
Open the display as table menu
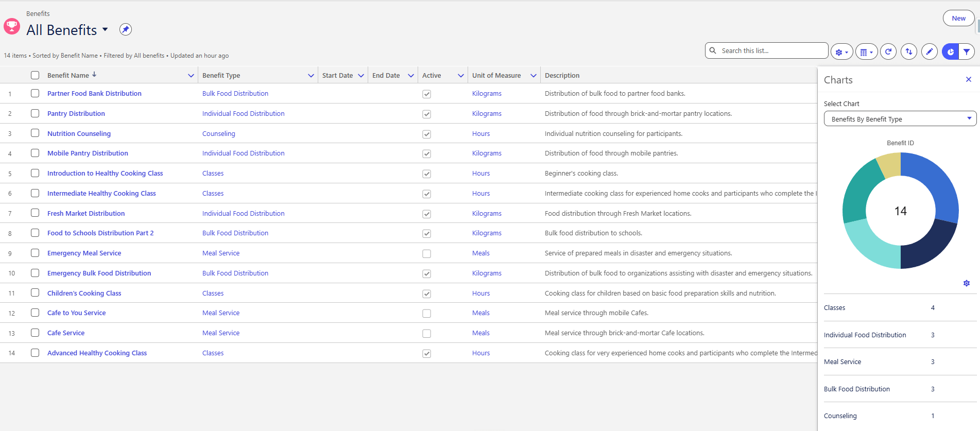[866, 51]
